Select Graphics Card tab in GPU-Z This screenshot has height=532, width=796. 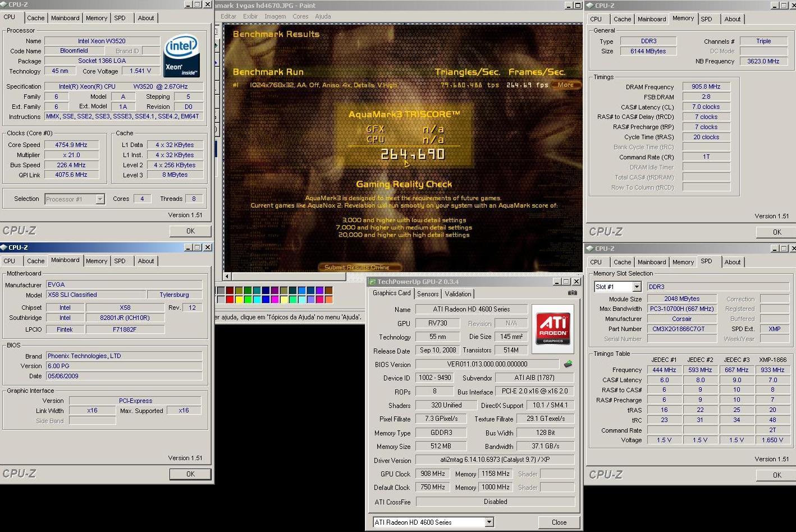[392, 293]
